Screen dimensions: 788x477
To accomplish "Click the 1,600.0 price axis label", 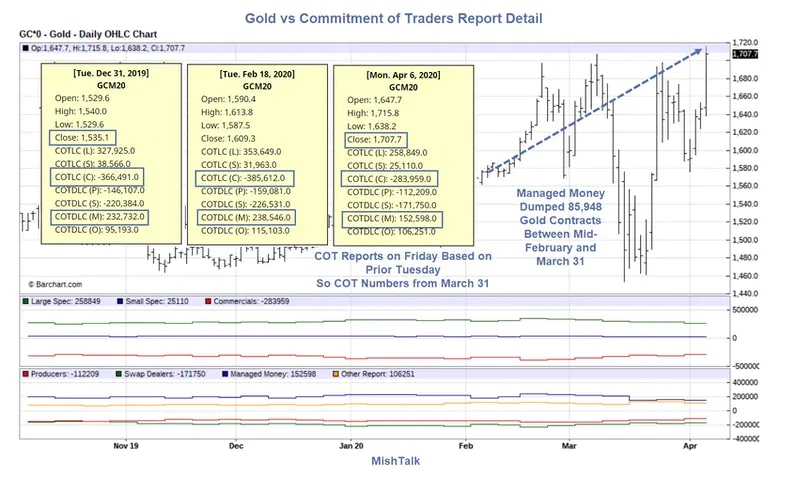I will click(745, 150).
